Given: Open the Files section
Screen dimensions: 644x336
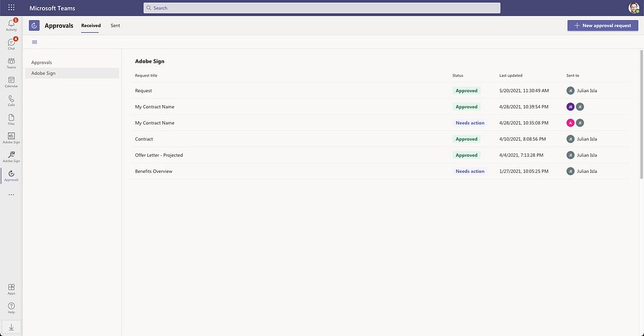Looking at the screenshot, I should coord(11,119).
